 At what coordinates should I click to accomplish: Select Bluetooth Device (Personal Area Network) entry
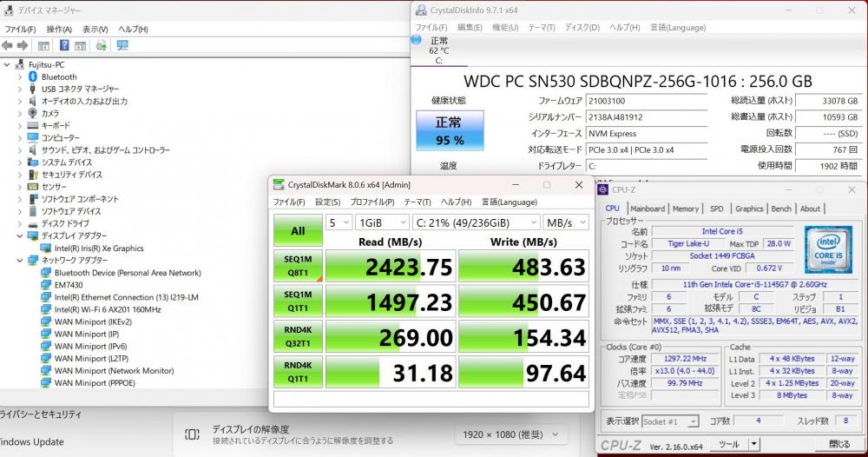pyautogui.click(x=128, y=273)
